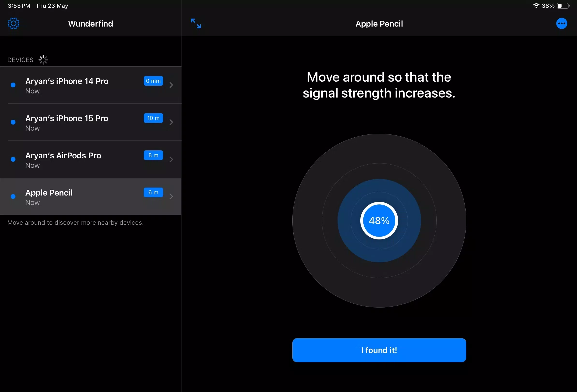Expand details for Aryan's iPhone 14 Pro via its chevron
The image size is (577, 392).
coord(171,85)
